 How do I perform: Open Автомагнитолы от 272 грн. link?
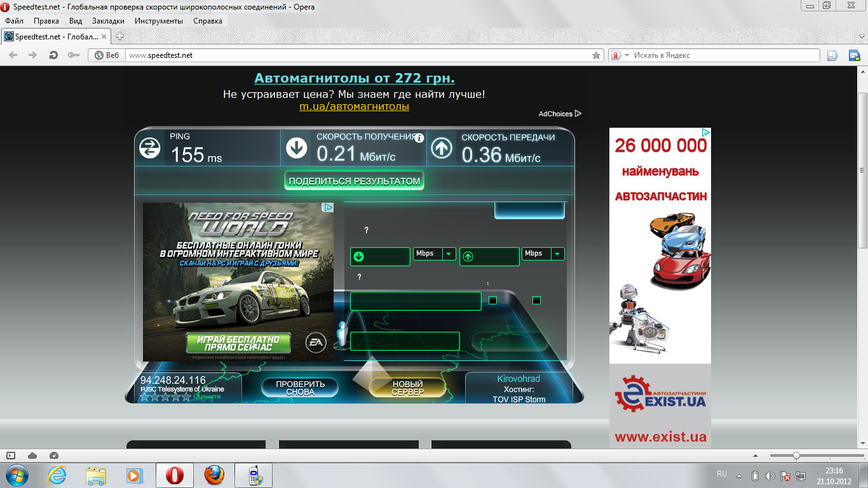(355, 78)
